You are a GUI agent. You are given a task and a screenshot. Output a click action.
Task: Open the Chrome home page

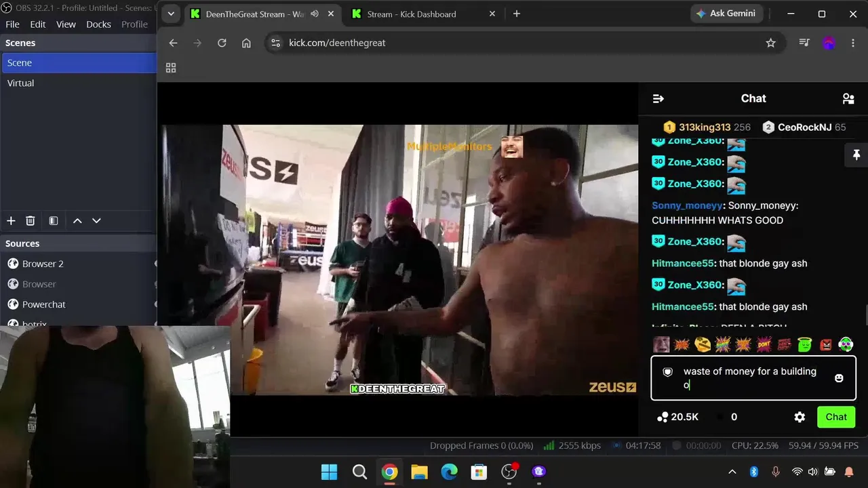pyautogui.click(x=246, y=43)
